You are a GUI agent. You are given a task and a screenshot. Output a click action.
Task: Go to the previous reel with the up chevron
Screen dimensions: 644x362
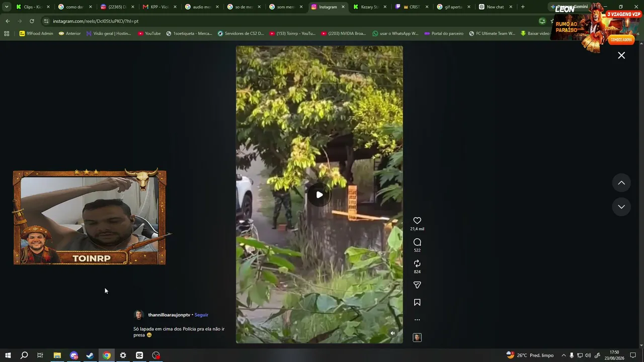click(621, 183)
